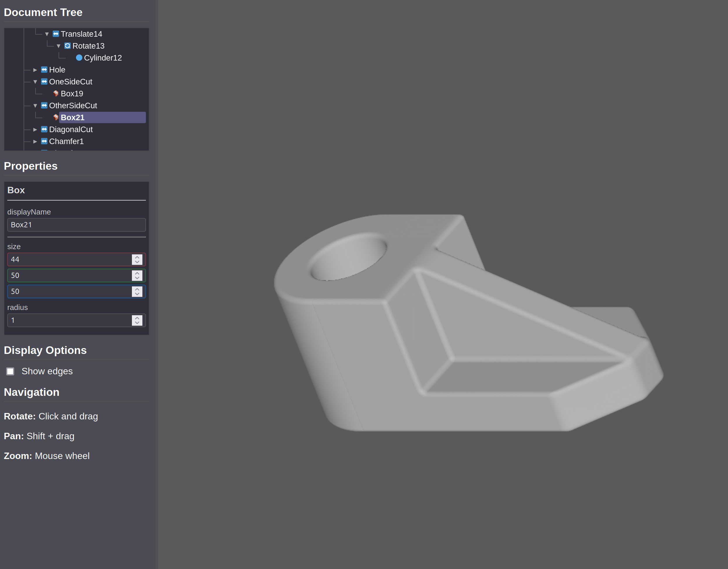728x569 pixels.
Task: Enable the Show edges checkbox
Action: tap(10, 371)
